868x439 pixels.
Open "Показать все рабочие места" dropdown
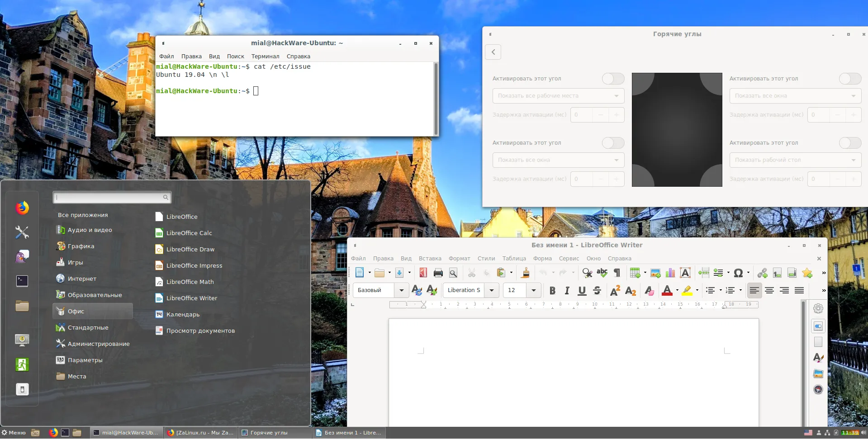(558, 96)
